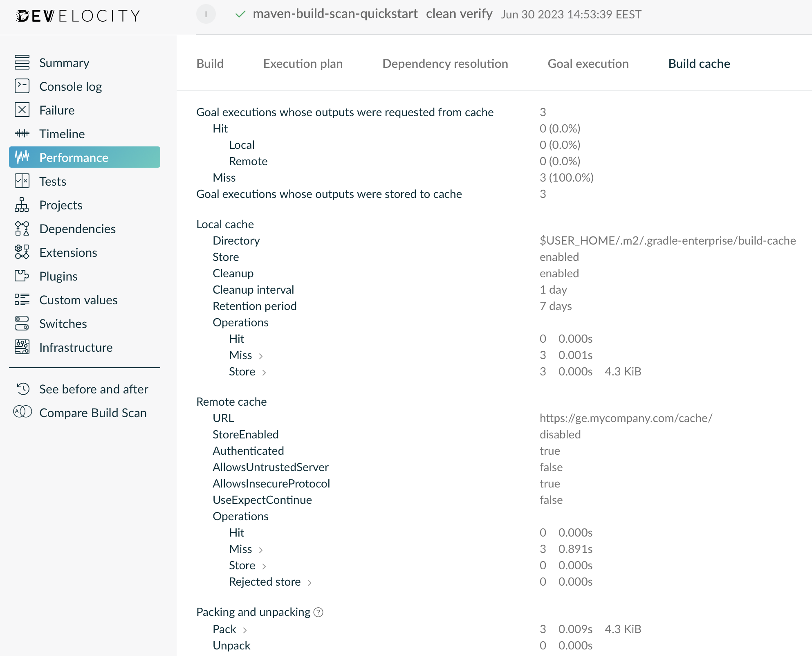Switch to the Goal execution tab

pyautogui.click(x=588, y=63)
